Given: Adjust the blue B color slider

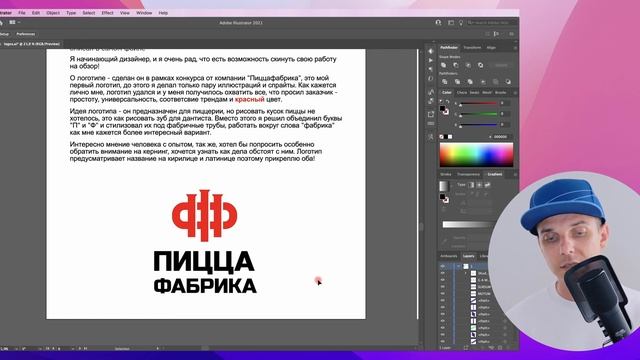Looking at the screenshot, I should tap(478, 124).
